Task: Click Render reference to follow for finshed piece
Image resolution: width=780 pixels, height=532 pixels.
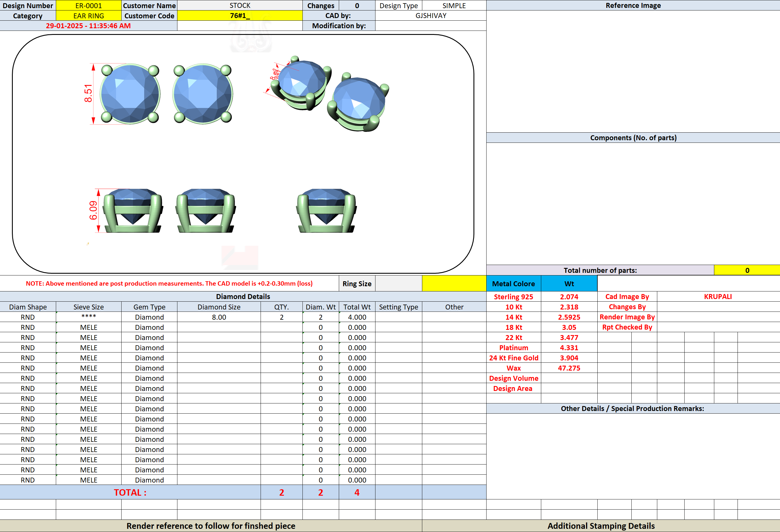Action: pyautogui.click(x=211, y=526)
